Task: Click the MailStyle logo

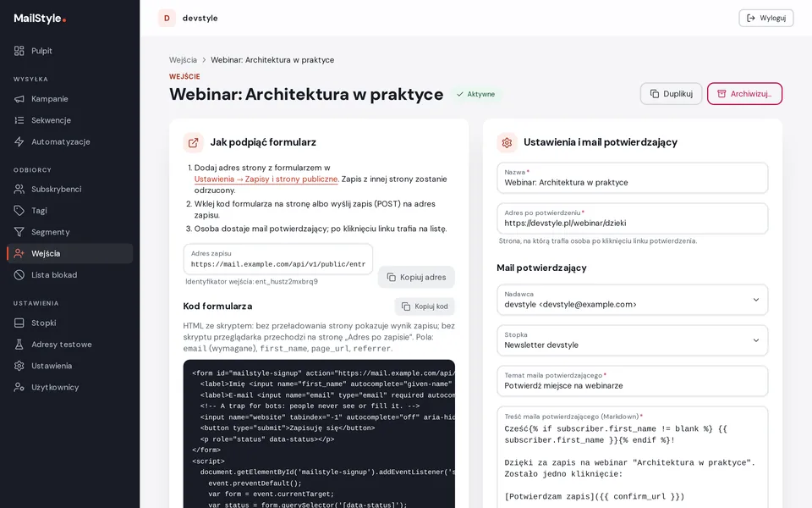Action: (x=40, y=18)
